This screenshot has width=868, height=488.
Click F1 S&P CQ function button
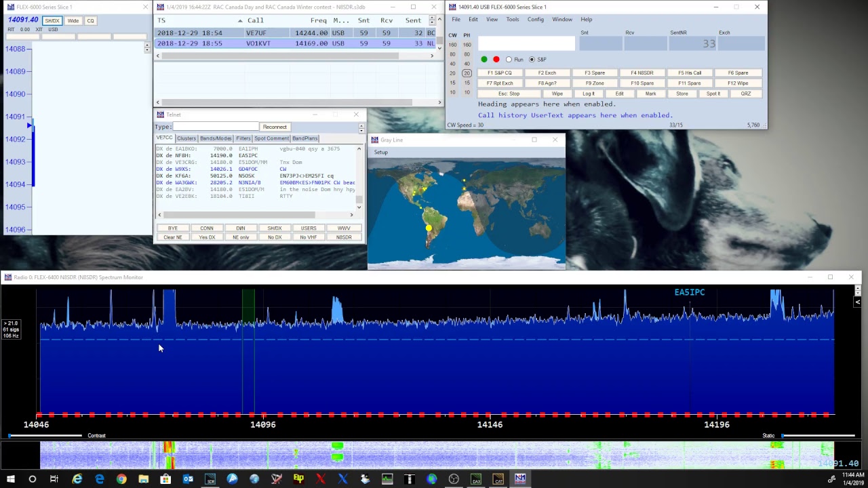[x=500, y=73]
